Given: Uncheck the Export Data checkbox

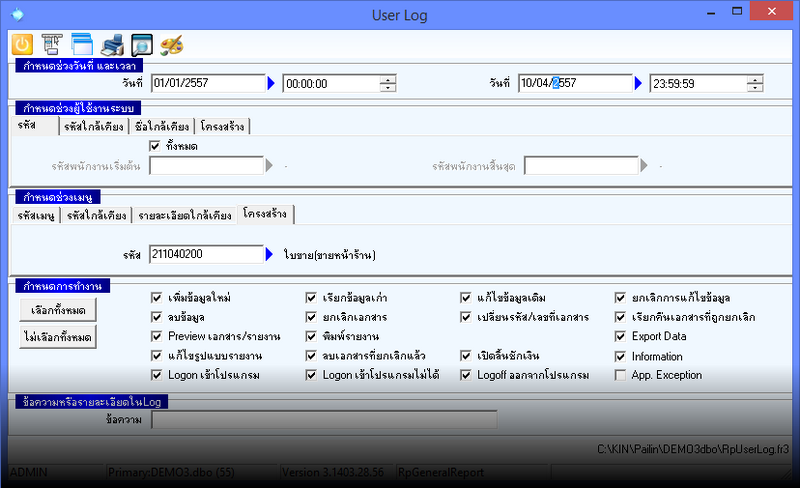Looking at the screenshot, I should point(621,337).
